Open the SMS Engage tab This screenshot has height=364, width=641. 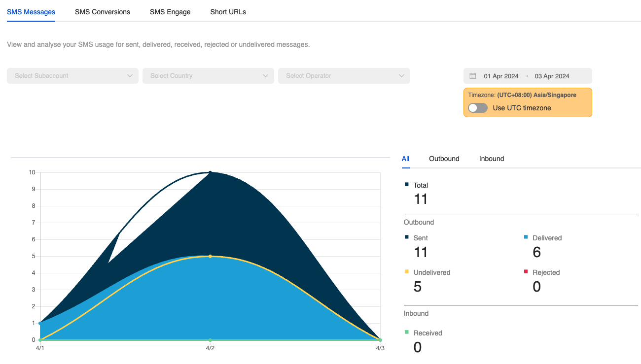click(x=170, y=12)
